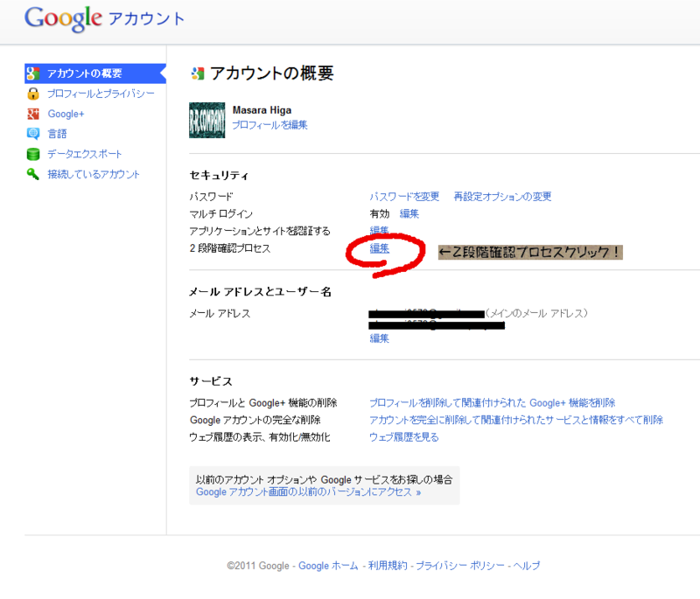Click the マルチ ログイン row label

(221, 213)
